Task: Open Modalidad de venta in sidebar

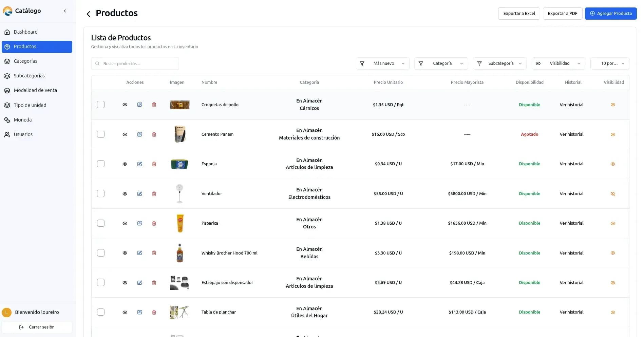Action: 35,90
